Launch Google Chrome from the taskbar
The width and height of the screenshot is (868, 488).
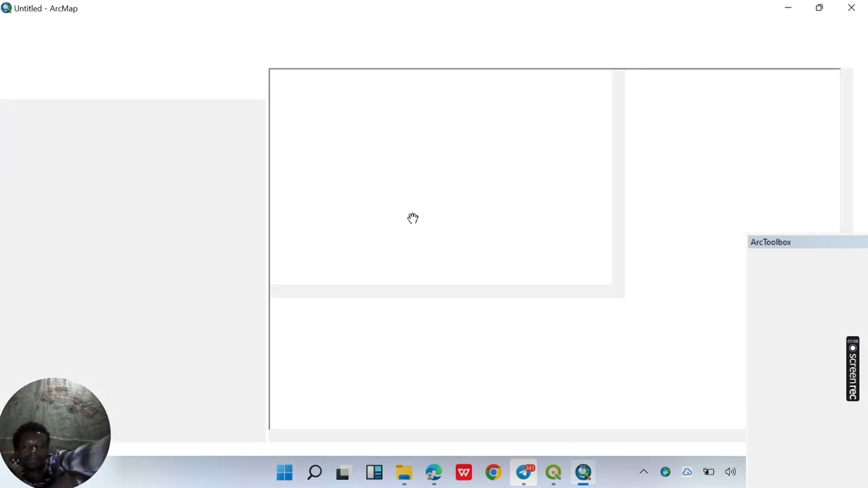tap(493, 472)
